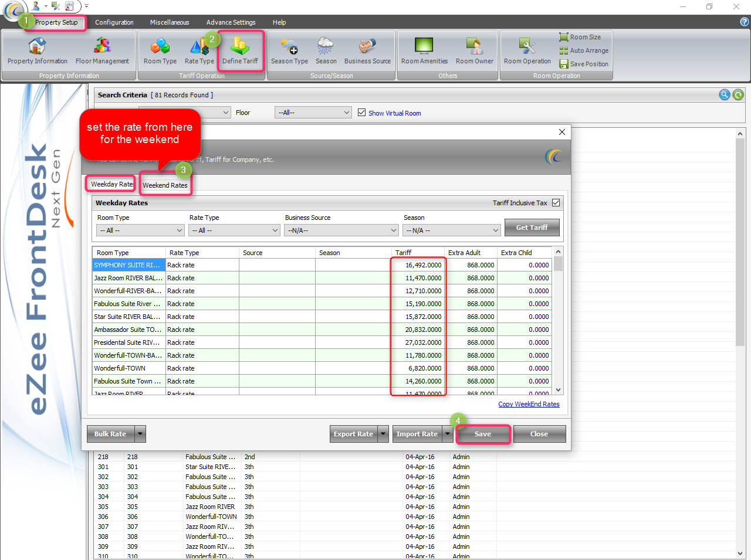The width and height of the screenshot is (751, 560).
Task: Click the room list scrollbar down arrow
Action: tap(740, 553)
